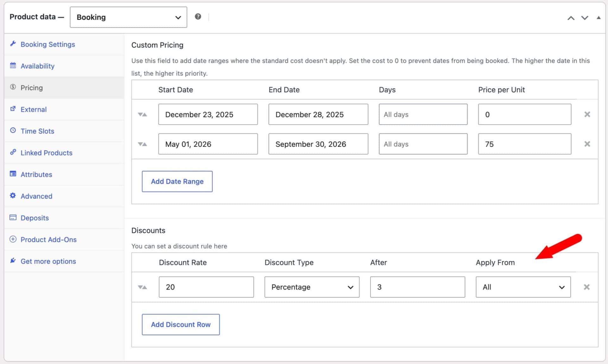The width and height of the screenshot is (608, 364).
Task: Click the Start Date column header
Action: click(x=175, y=90)
